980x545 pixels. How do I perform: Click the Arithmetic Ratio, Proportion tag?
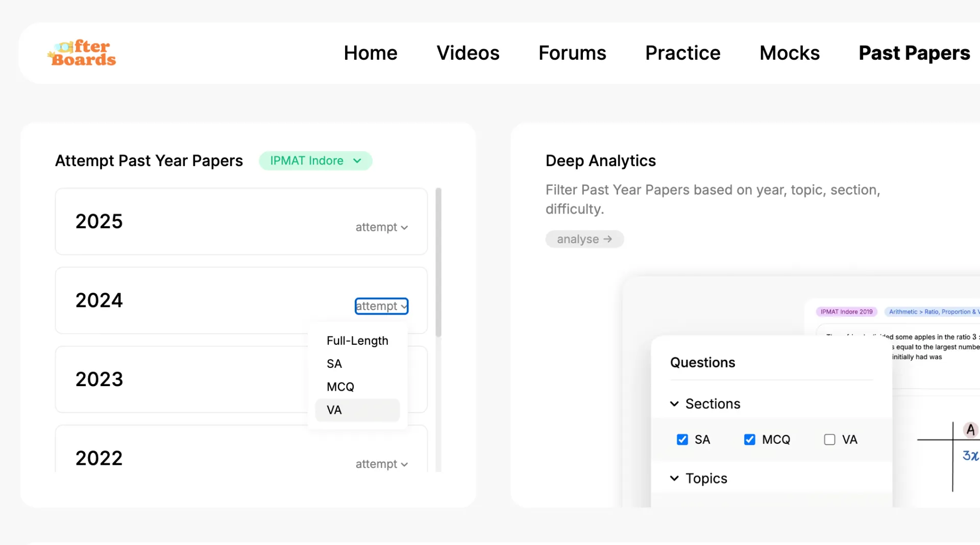click(933, 312)
